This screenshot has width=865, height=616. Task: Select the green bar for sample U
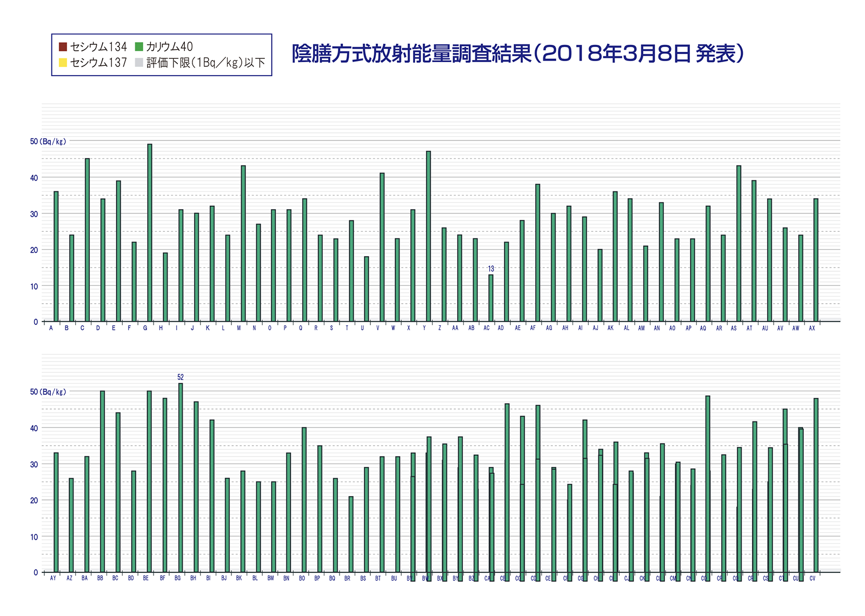(367, 289)
